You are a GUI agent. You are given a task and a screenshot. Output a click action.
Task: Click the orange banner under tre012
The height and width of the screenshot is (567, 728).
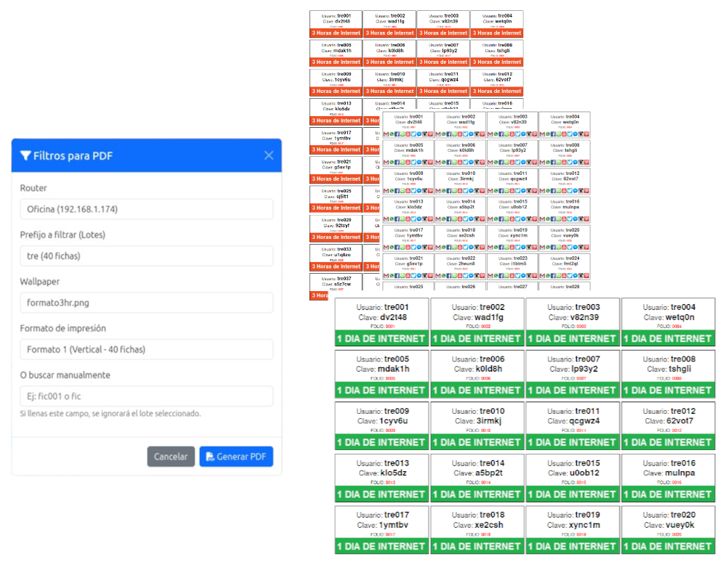497,91
